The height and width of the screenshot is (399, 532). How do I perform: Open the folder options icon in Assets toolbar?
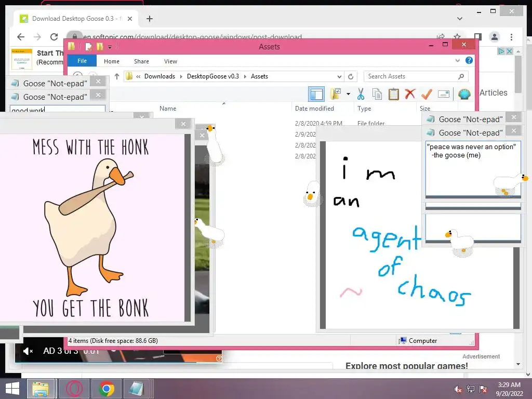pos(336,94)
